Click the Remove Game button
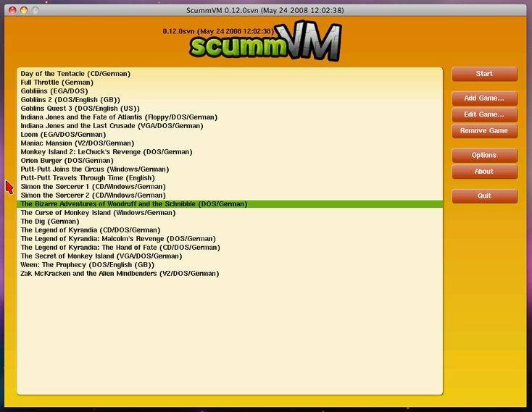532x412 pixels. tap(484, 131)
